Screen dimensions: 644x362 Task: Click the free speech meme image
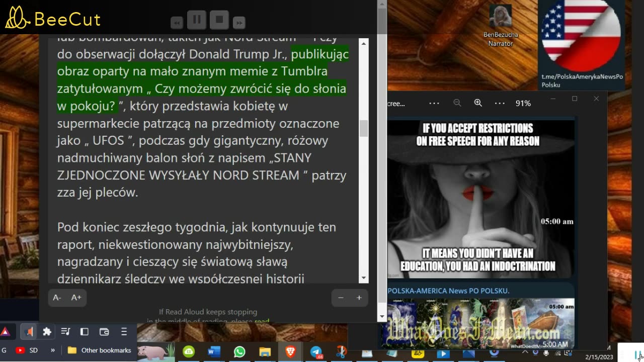tap(480, 199)
